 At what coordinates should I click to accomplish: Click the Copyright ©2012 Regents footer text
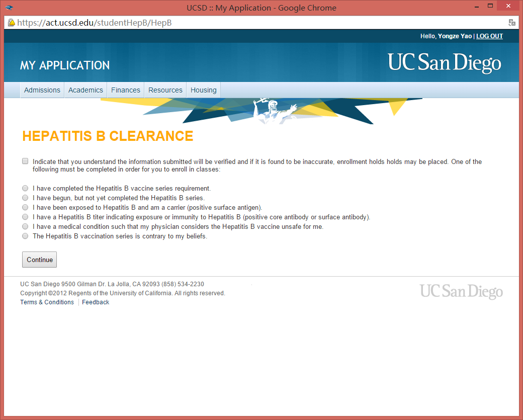point(123,293)
